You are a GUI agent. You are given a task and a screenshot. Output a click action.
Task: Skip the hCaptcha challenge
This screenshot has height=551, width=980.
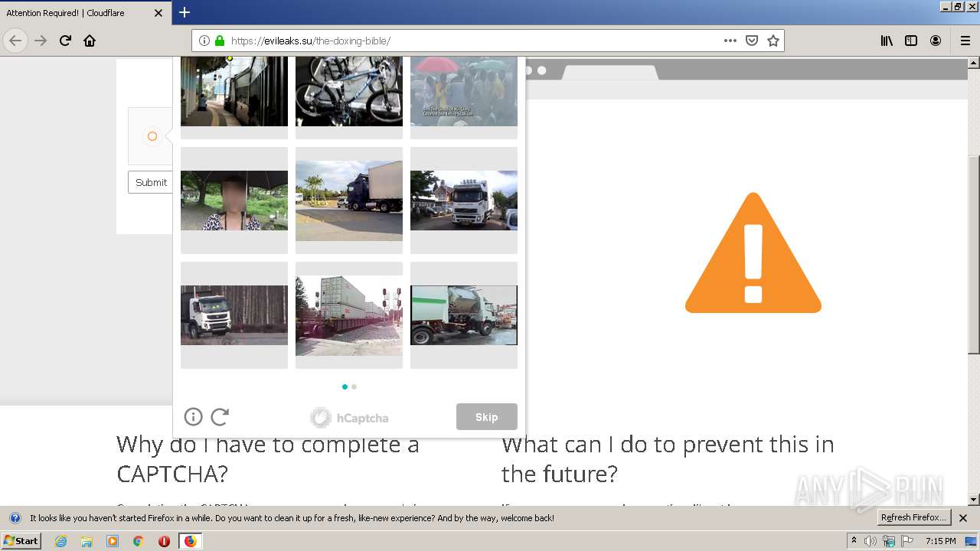point(486,417)
